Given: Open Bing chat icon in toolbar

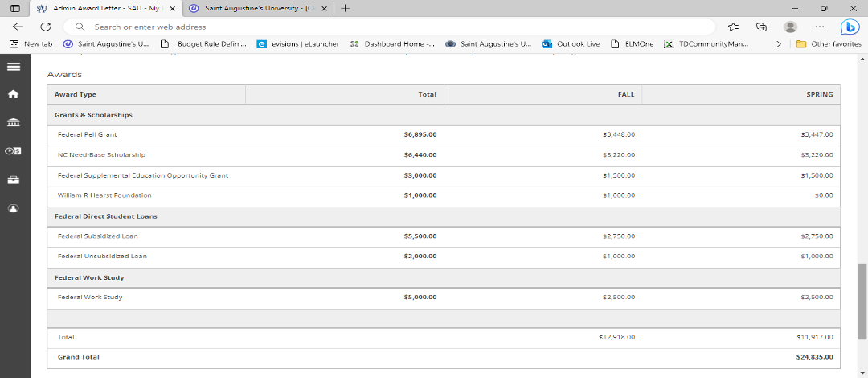Looking at the screenshot, I should [x=850, y=27].
